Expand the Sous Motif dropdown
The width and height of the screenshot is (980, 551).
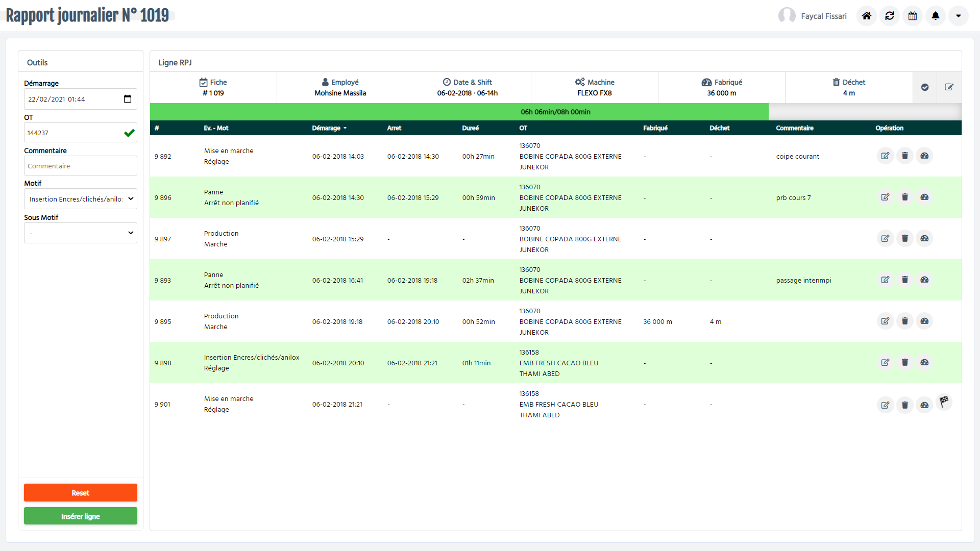(81, 233)
